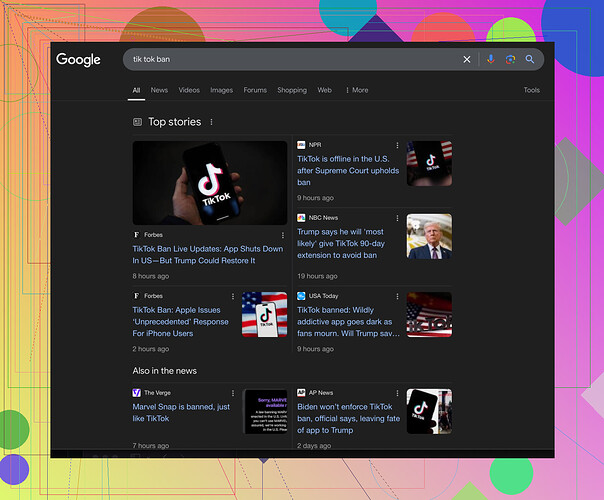Screen dimensions: 604x500
Task: Open iPhone and American flag thumbnail
Action: (264, 314)
